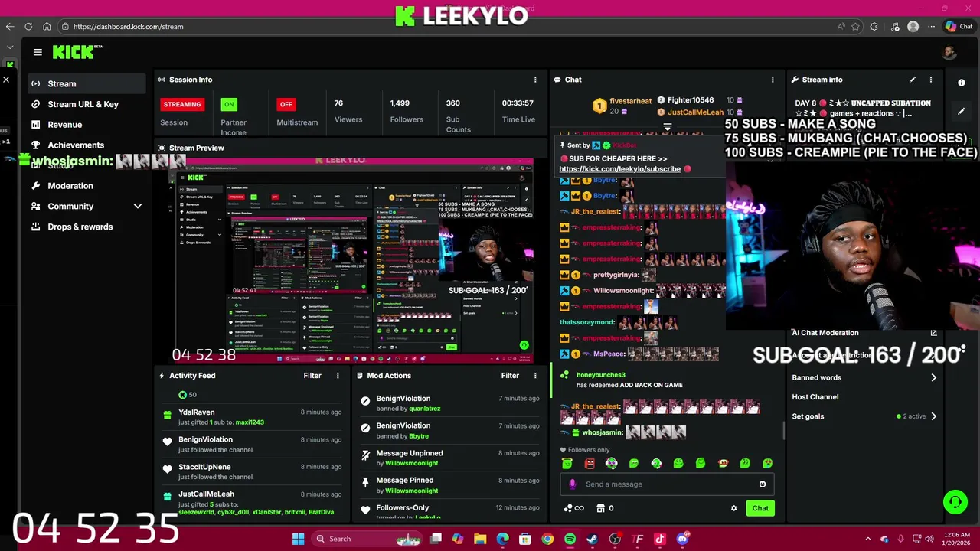The image size is (980, 551).
Task: Click maxi1243 gifted sub username
Action: 250,422
